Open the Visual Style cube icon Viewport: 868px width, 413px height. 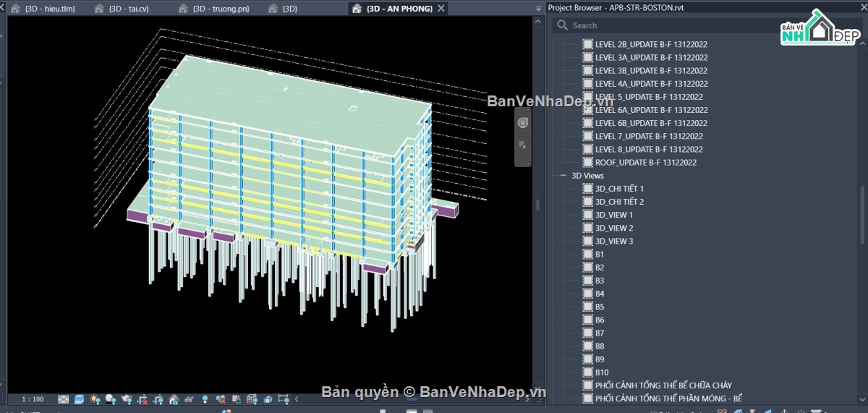click(79, 399)
